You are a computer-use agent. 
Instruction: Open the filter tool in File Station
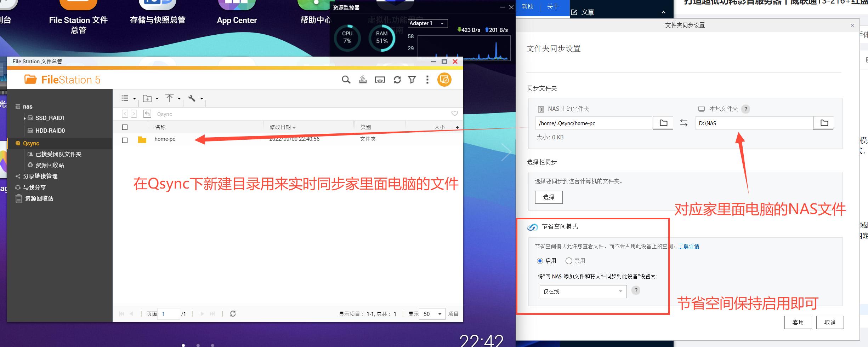[x=412, y=80]
